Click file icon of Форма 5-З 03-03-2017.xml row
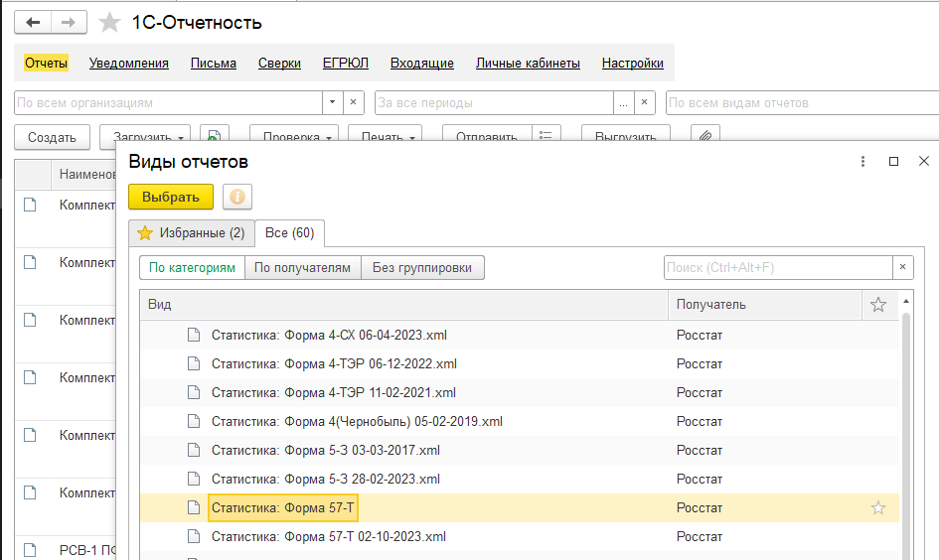Image resolution: width=939 pixels, height=560 pixels. coord(194,450)
